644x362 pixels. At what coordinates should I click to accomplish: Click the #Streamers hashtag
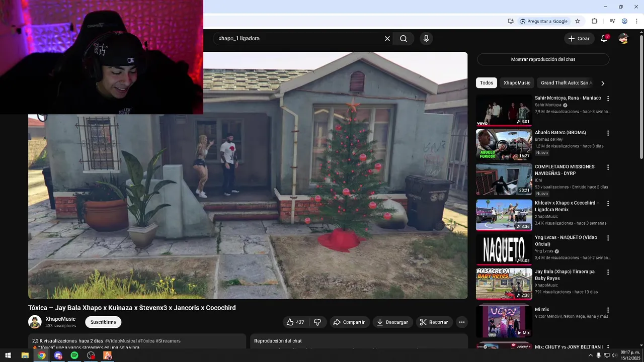pos(168,341)
